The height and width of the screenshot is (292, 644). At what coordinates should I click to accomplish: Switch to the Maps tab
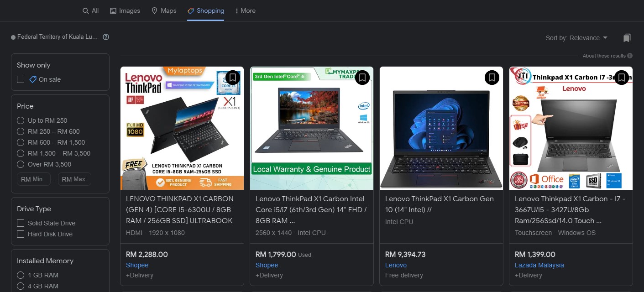point(164,10)
